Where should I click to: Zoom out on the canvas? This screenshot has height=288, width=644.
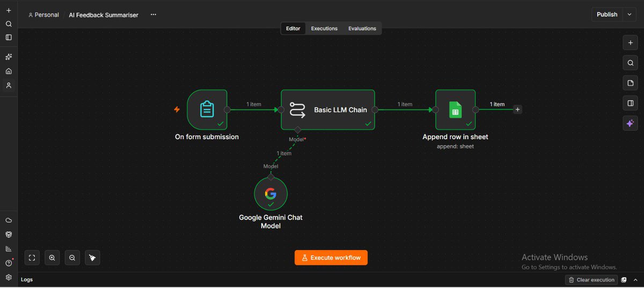pyautogui.click(x=72, y=258)
